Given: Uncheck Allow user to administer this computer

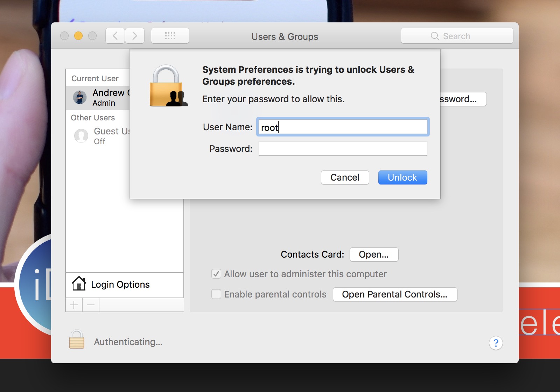Looking at the screenshot, I should (x=216, y=274).
